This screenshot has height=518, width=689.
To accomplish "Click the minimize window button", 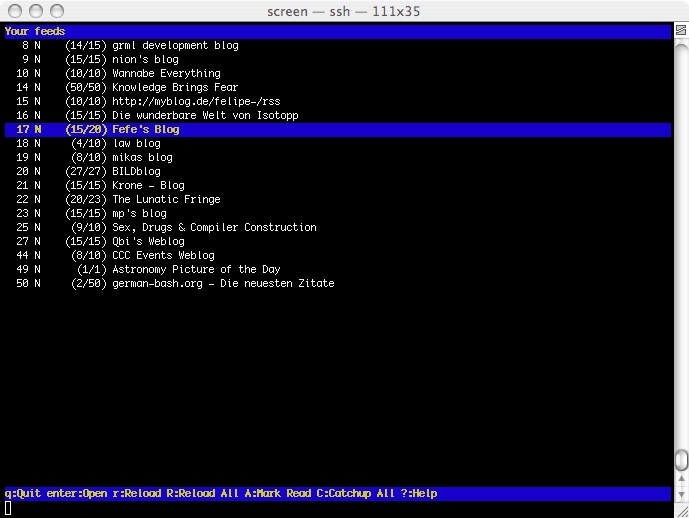I will coord(36,11).
